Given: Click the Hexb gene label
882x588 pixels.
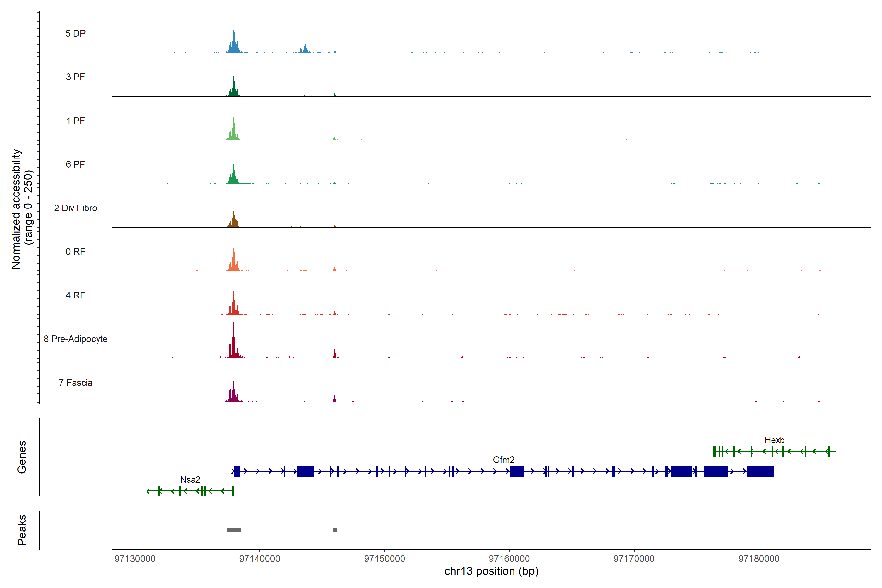Looking at the screenshot, I should pyautogui.click(x=774, y=440).
